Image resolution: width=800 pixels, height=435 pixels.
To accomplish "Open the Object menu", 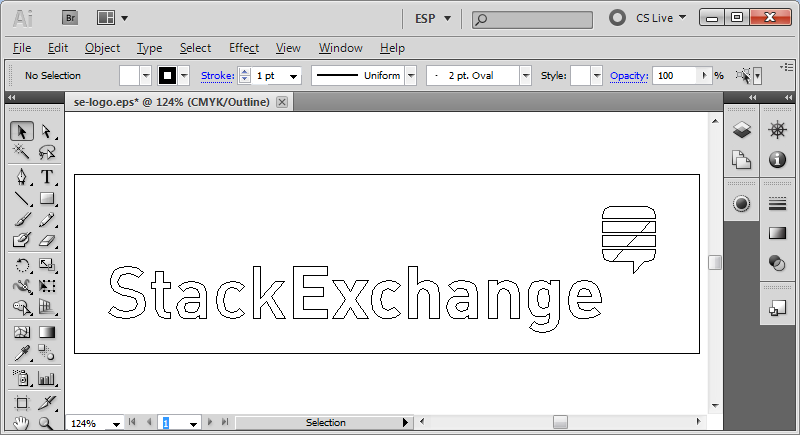I will pos(103,48).
